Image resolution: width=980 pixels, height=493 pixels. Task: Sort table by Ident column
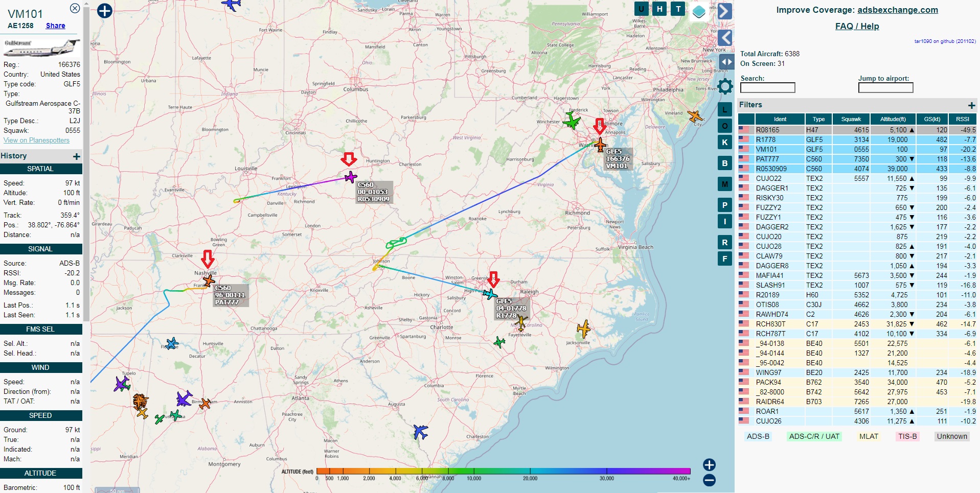(x=780, y=119)
